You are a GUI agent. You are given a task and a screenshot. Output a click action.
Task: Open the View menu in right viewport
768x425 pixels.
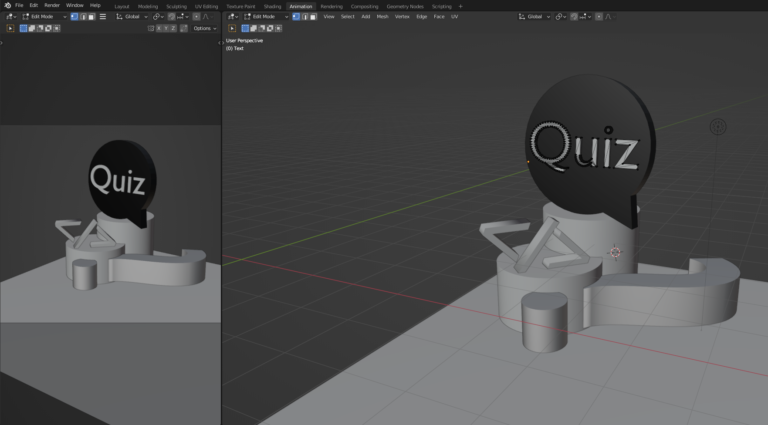[x=329, y=17]
